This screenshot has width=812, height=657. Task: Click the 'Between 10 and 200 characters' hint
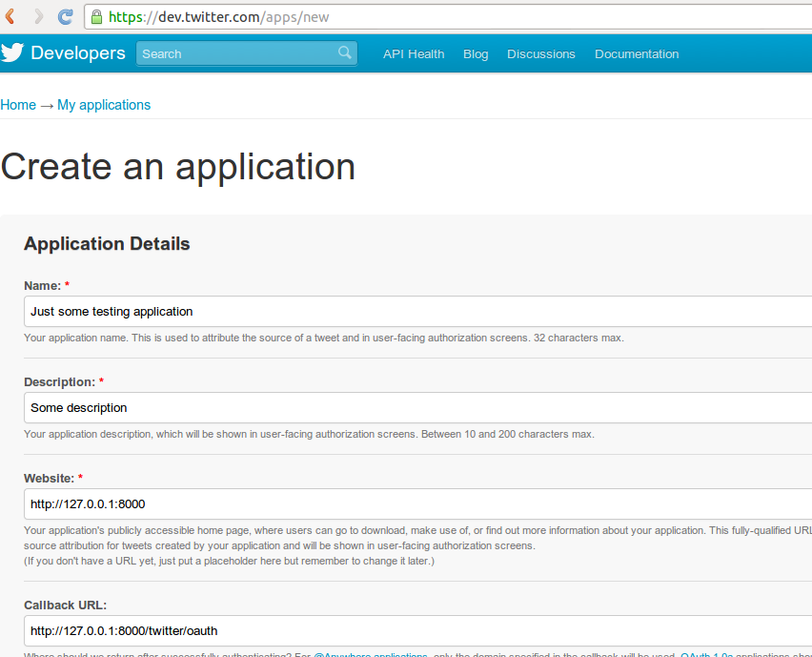tap(507, 434)
